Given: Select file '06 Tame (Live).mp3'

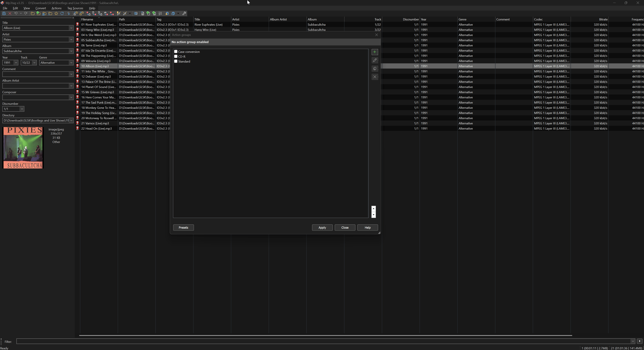Looking at the screenshot, I should click(94, 45).
